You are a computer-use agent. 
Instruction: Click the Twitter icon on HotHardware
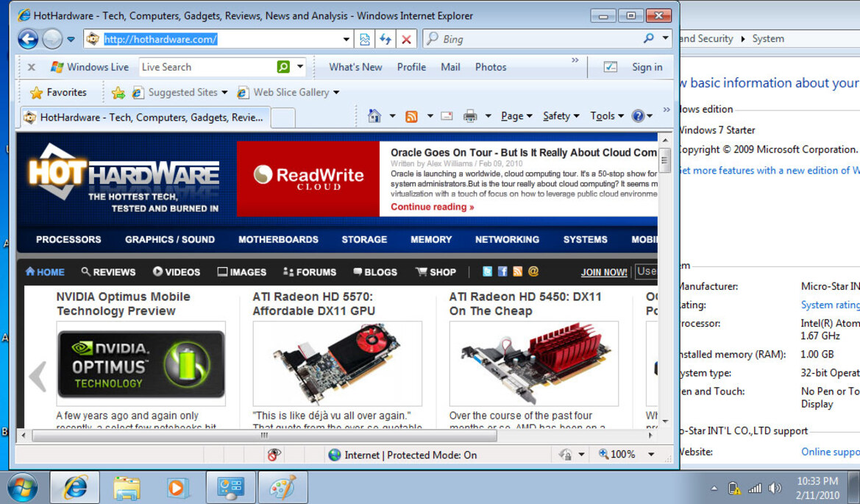click(487, 271)
